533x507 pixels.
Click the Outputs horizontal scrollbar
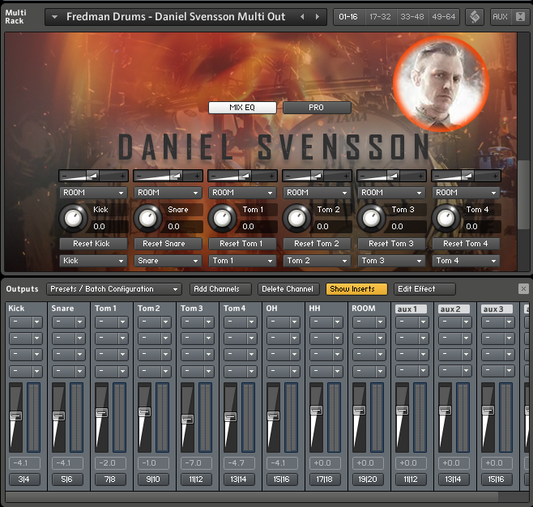pyautogui.click(x=252, y=497)
